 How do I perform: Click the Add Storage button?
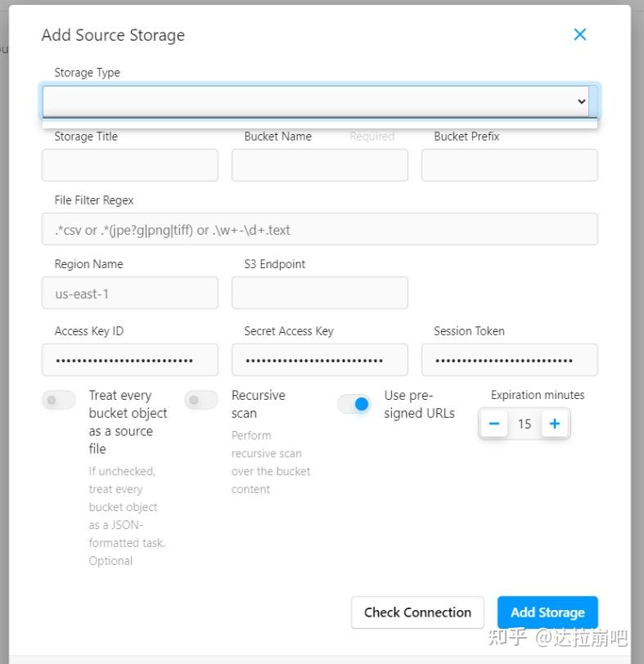click(547, 612)
